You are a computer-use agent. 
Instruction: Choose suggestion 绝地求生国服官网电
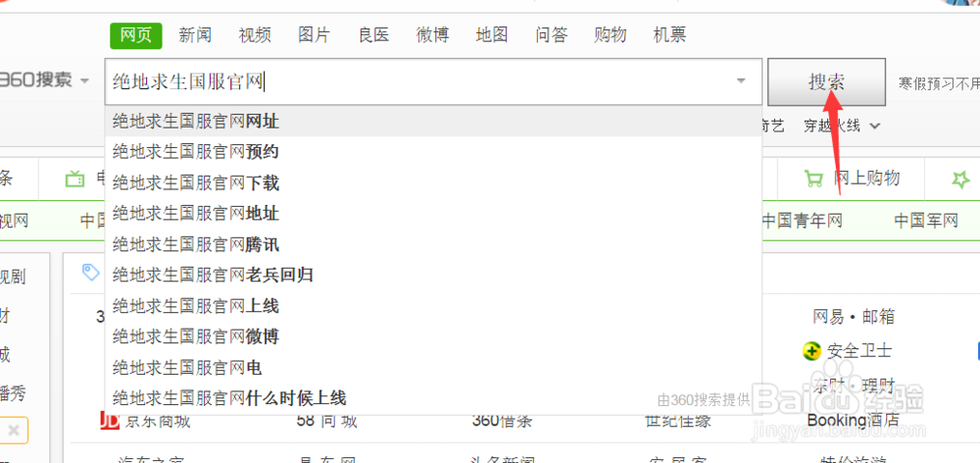coord(433,367)
